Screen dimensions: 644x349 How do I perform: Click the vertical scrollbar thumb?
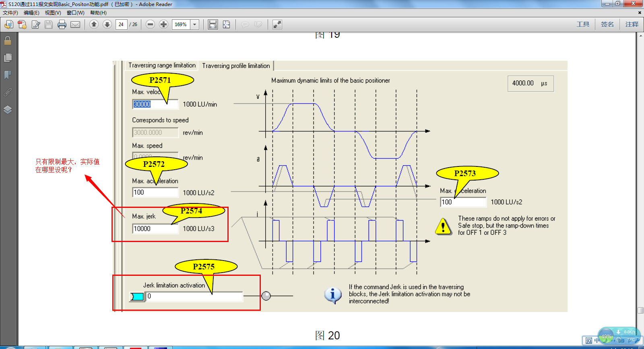pos(640,310)
